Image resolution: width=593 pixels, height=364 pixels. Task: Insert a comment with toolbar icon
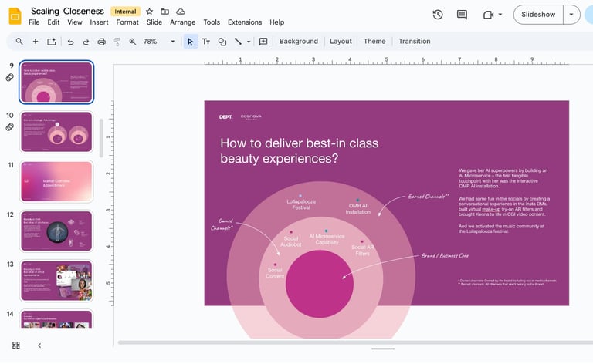263,42
